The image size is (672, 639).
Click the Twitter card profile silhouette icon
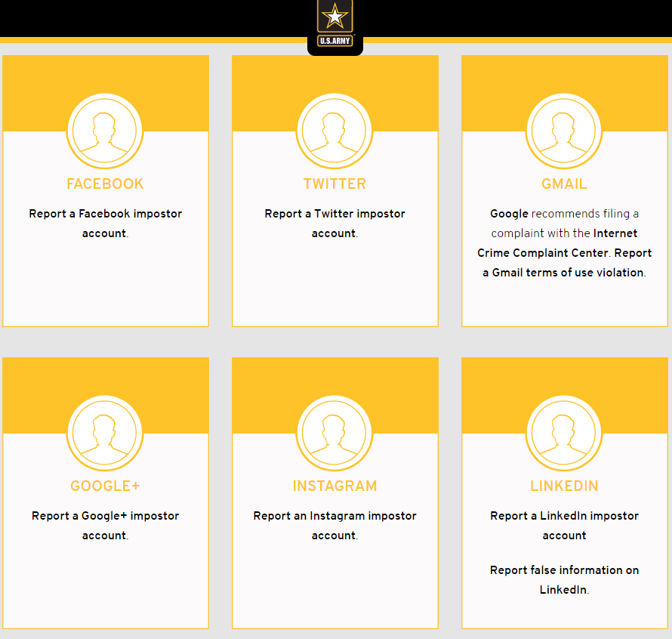pyautogui.click(x=334, y=131)
